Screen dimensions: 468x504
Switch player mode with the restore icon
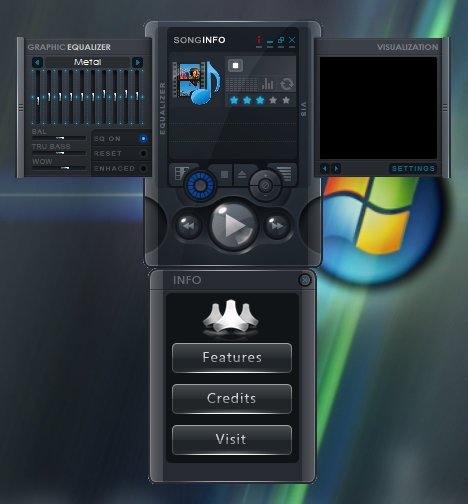[281, 40]
